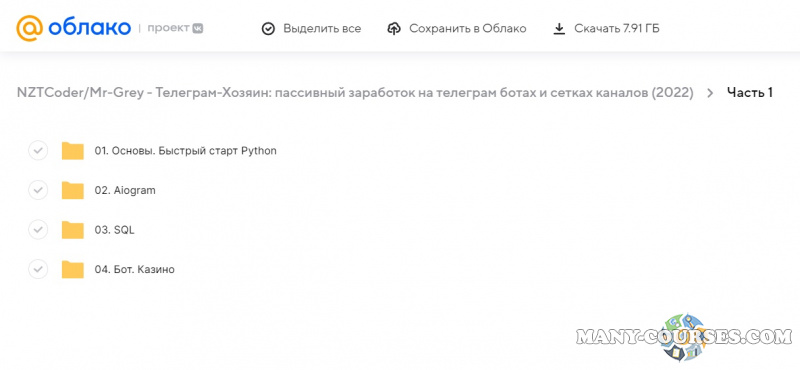This screenshot has width=800, height=370.
Task: Tick checkbox next to 03. SQL
Action: 38,230
